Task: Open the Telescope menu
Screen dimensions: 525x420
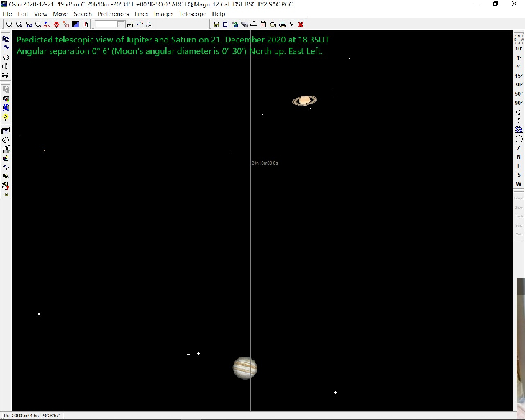Action: pos(192,14)
